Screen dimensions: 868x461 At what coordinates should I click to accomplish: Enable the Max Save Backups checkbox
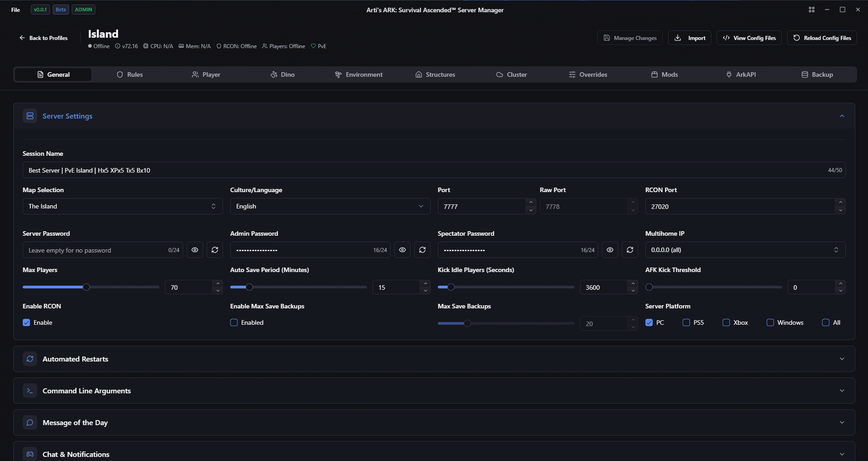(233, 322)
